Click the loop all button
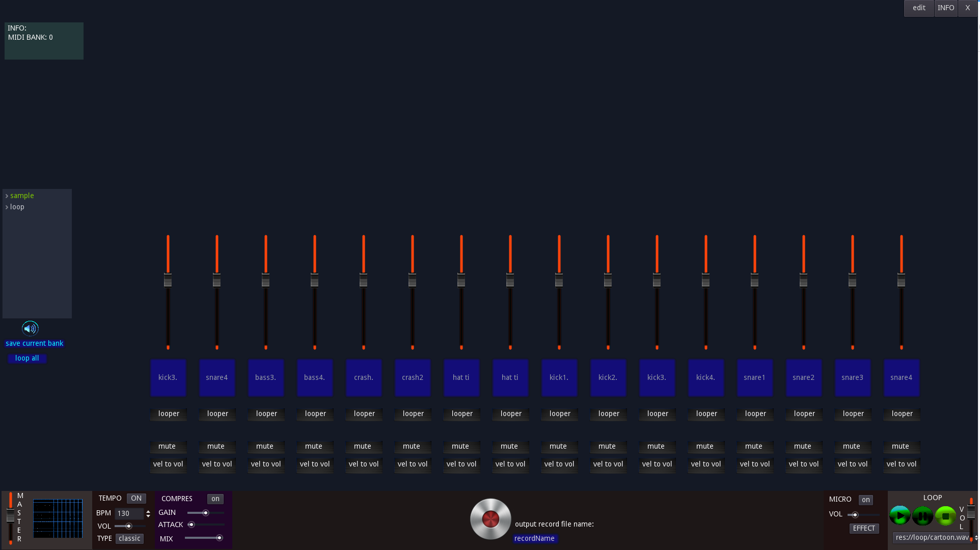This screenshot has width=980, height=550. click(x=27, y=358)
